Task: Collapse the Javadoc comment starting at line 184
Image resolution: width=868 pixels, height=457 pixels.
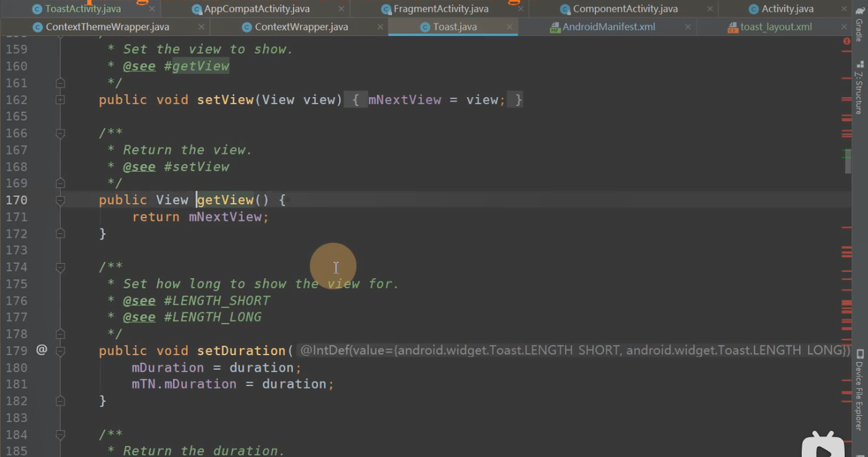Action: point(60,435)
